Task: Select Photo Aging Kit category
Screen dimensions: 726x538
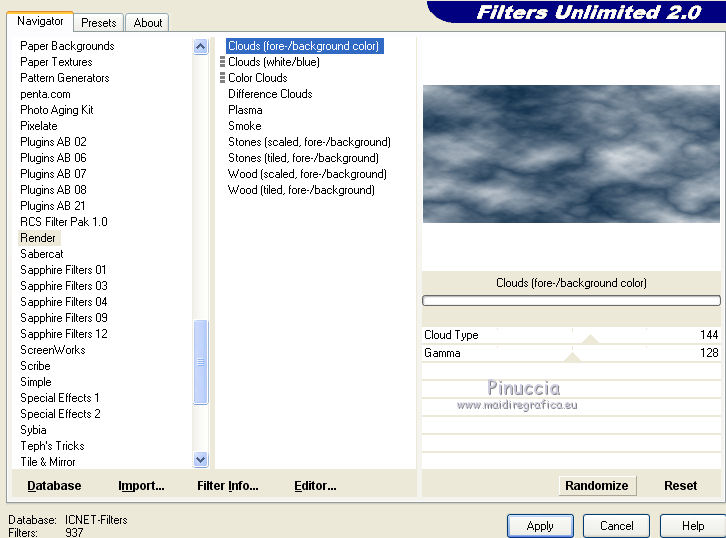Action: (x=56, y=110)
